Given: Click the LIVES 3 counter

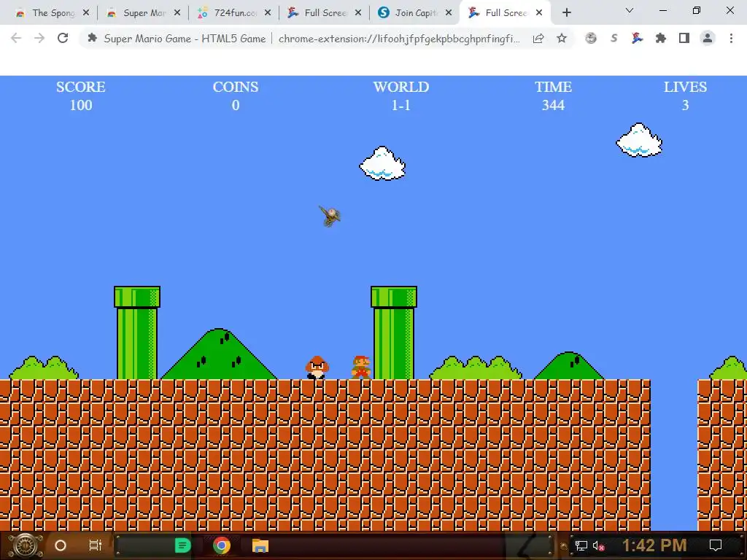Looking at the screenshot, I should [685, 96].
